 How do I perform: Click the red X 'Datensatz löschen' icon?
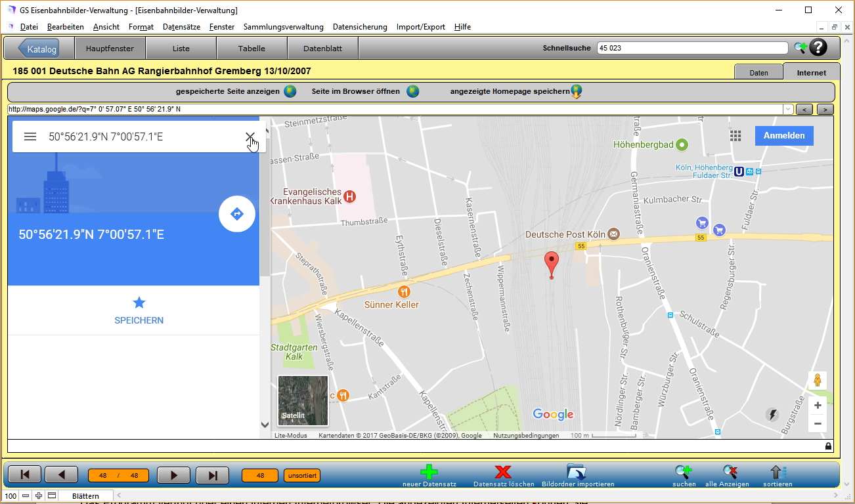tap(503, 472)
